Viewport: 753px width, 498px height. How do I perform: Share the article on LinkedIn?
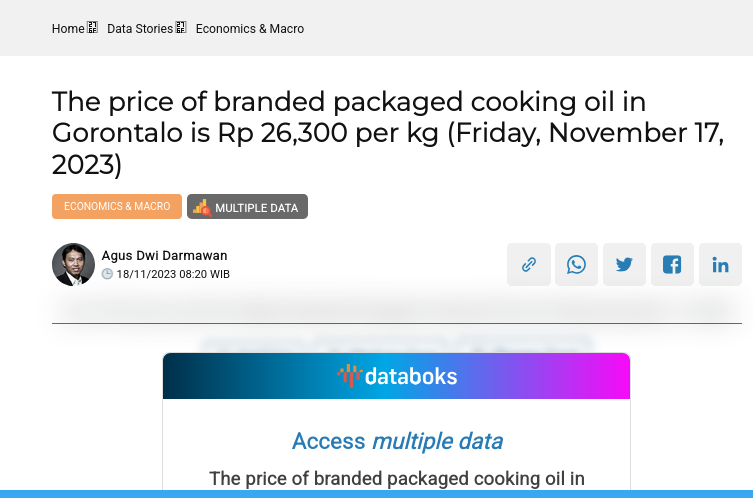720,265
